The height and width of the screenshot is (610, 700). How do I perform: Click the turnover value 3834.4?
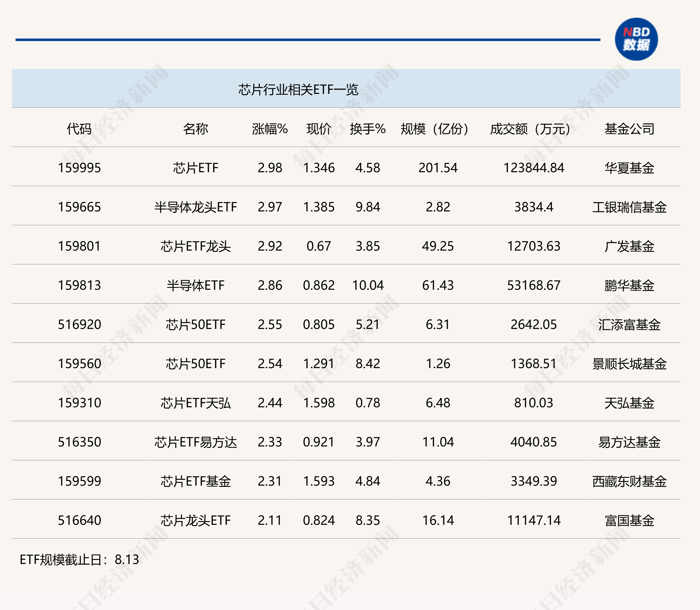[x=533, y=207]
